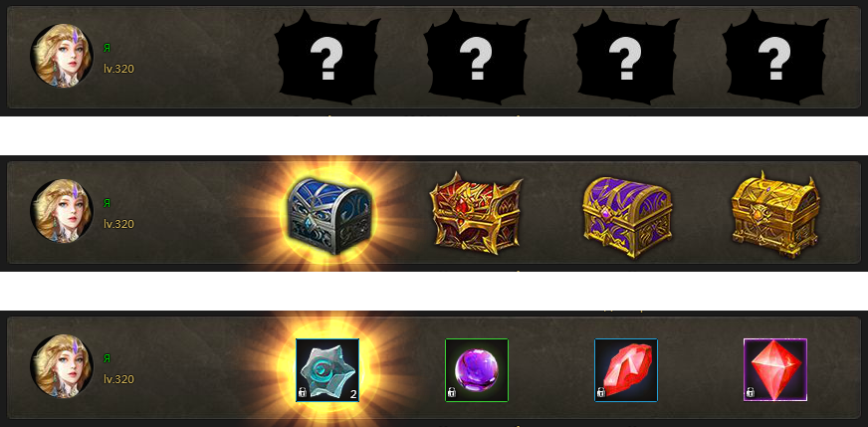Image resolution: width=868 pixels, height=427 pixels.
Task: Click player avatar in the reward items row
Action: 62,366
